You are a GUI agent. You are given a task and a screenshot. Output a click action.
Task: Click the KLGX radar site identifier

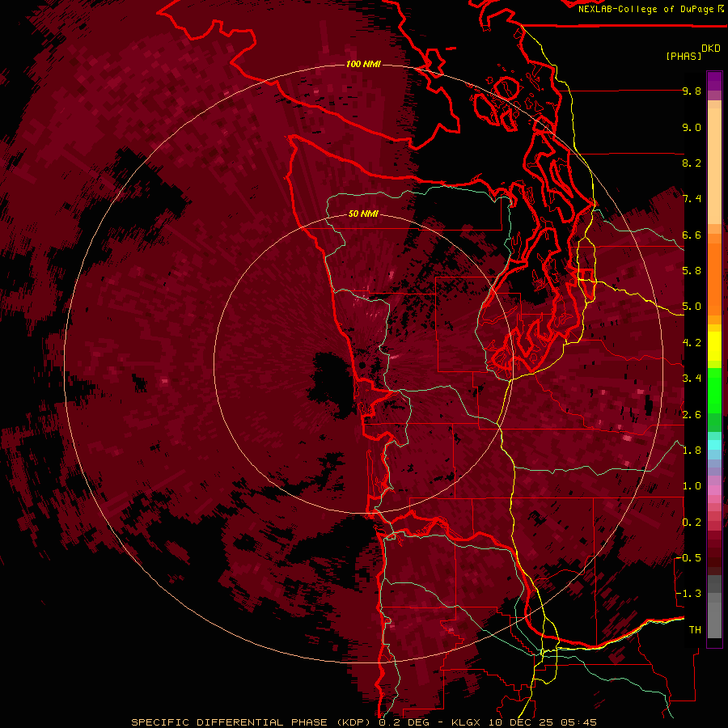467,722
